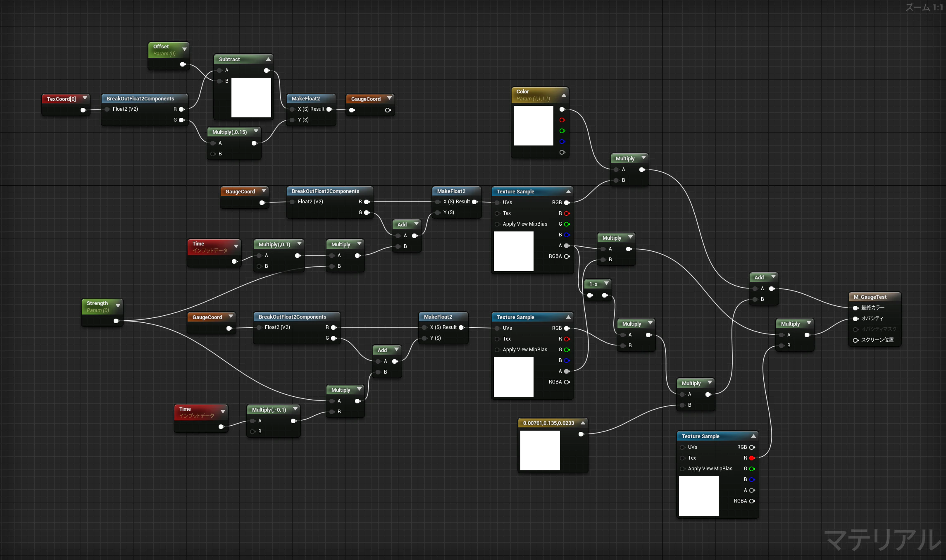
Task: Expand the Time node feeding Multiply(,-0.1)
Action: point(223,412)
